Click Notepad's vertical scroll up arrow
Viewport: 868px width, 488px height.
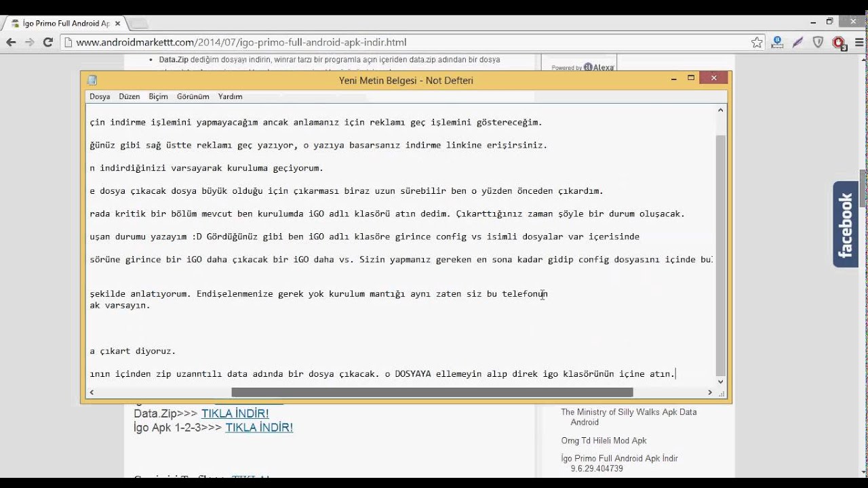point(721,110)
